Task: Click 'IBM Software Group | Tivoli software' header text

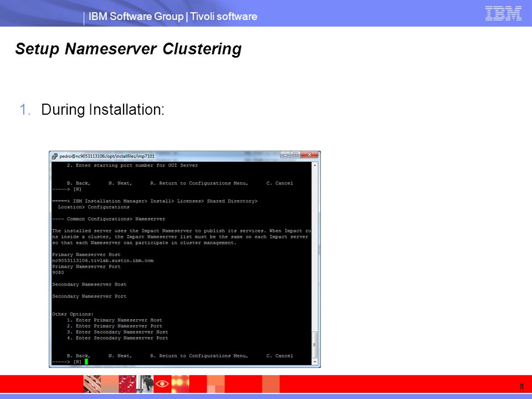Action: click(x=173, y=16)
